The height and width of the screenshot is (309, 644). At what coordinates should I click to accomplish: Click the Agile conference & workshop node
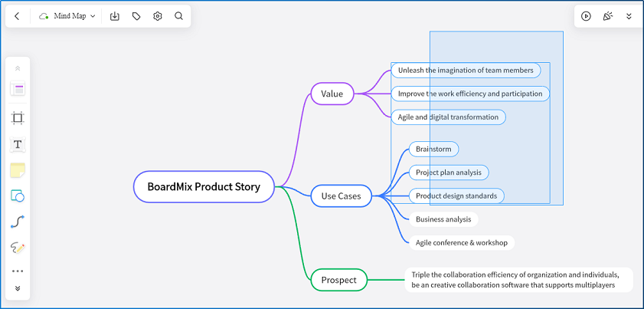pyautogui.click(x=462, y=243)
